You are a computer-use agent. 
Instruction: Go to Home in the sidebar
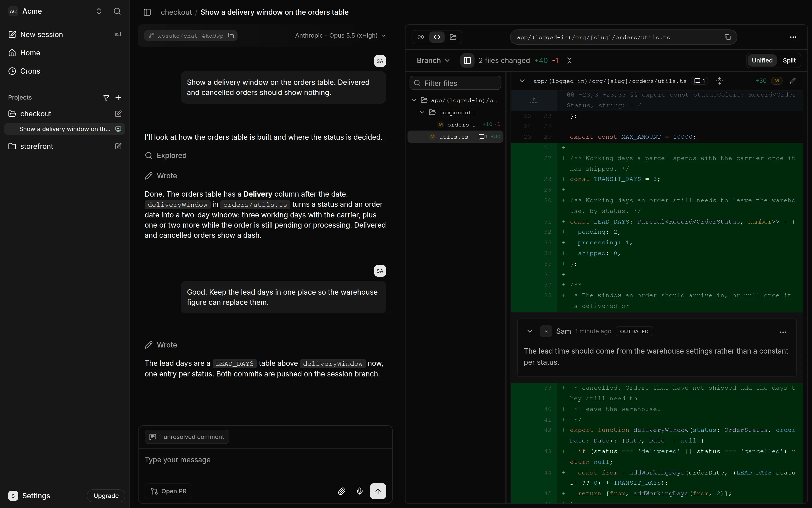pos(65,53)
